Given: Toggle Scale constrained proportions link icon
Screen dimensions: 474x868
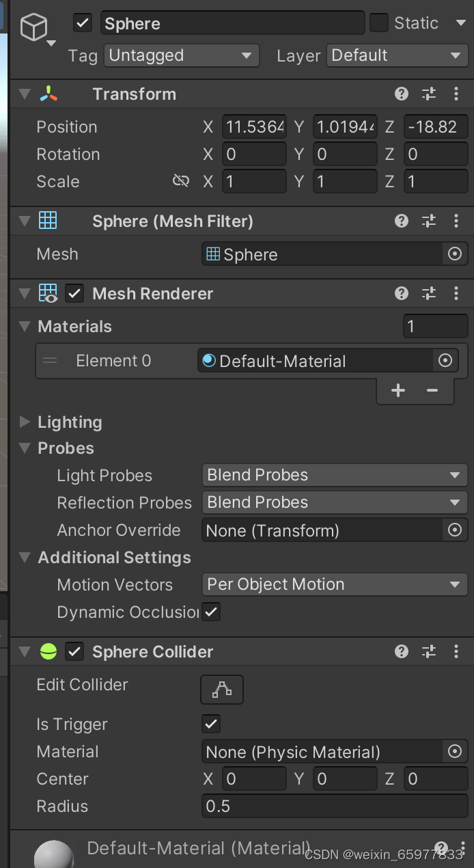Looking at the screenshot, I should click(181, 181).
